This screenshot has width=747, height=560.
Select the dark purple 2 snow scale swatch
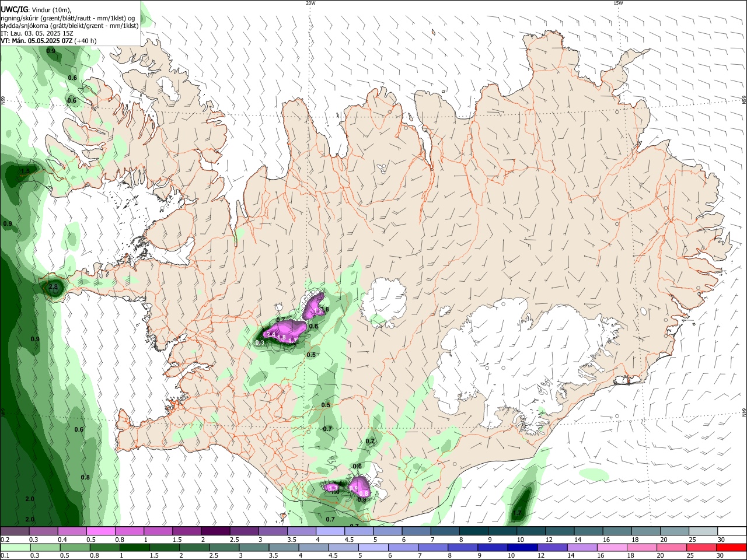pos(215,531)
